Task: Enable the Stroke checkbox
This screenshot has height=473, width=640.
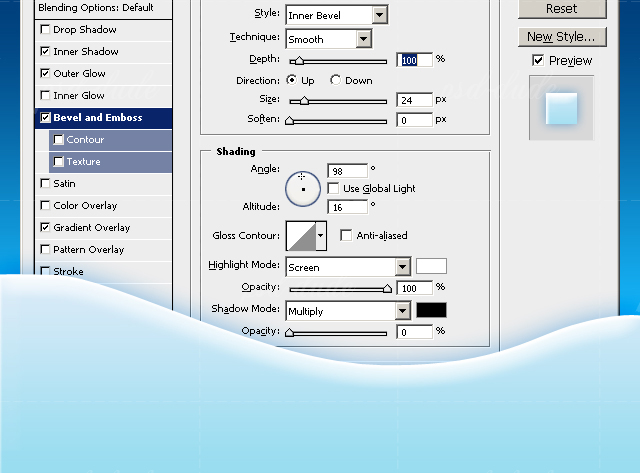Action: tap(45, 271)
